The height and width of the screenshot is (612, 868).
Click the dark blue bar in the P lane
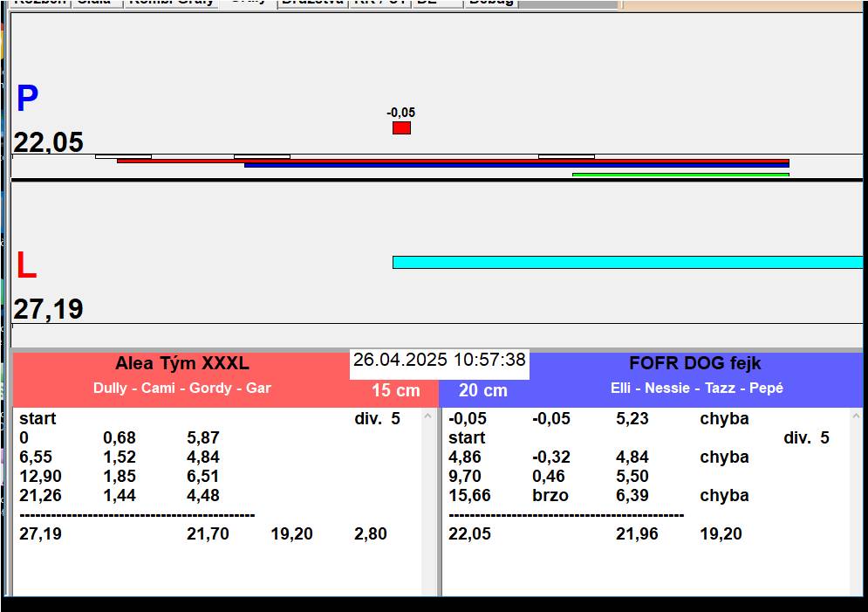[x=515, y=165]
